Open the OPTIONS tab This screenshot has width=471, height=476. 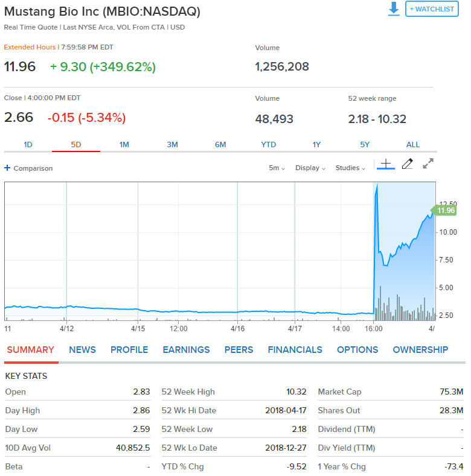click(357, 350)
